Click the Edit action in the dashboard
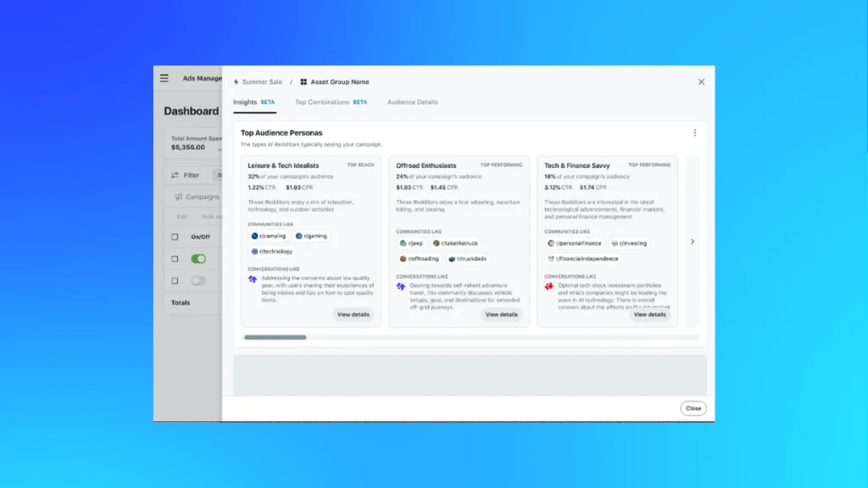Viewport: 868px width, 488px height. (181, 217)
